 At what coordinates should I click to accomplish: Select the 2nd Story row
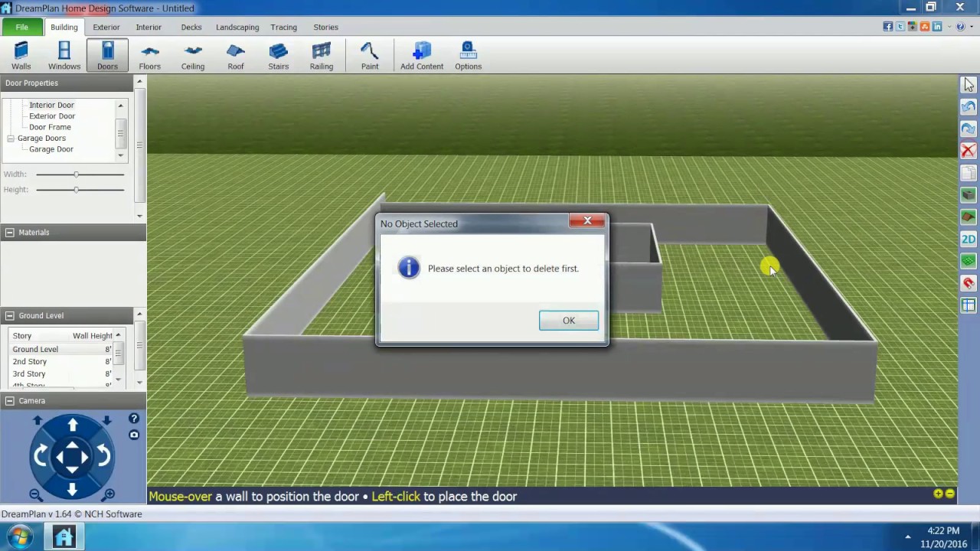pos(61,361)
